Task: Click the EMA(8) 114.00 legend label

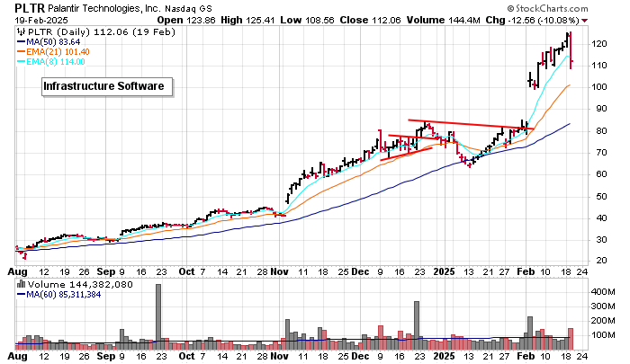Action: pyautogui.click(x=56, y=61)
